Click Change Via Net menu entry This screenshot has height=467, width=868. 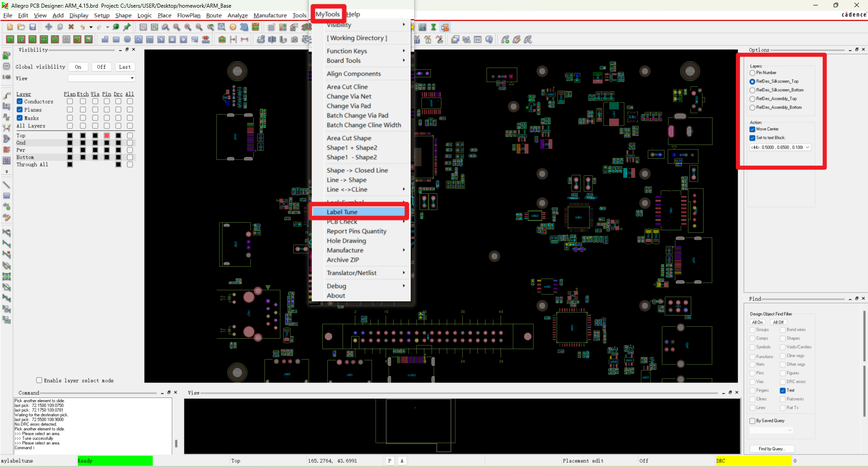click(349, 96)
